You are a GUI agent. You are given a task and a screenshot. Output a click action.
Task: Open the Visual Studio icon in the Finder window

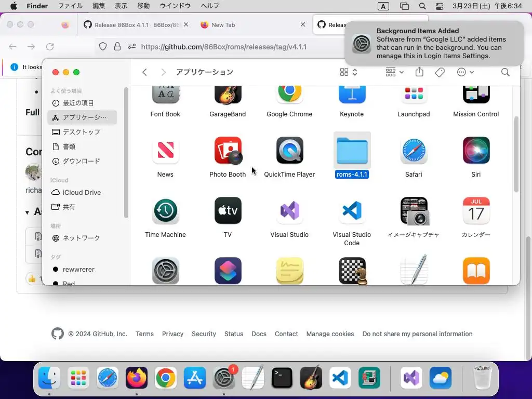tap(289, 211)
